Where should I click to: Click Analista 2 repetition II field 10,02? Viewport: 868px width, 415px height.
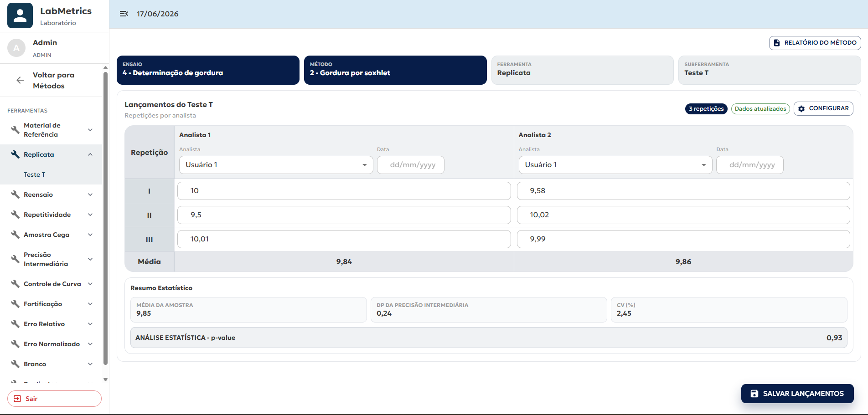pyautogui.click(x=683, y=215)
